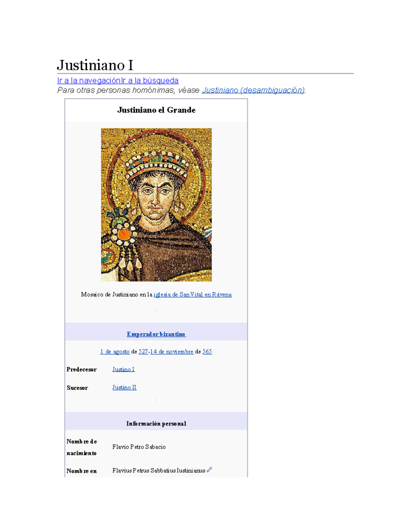The image size is (411, 532).
Task: Click the 'Flavius Petrus Sabbatius Iustinianus' text
Action: 159,471
